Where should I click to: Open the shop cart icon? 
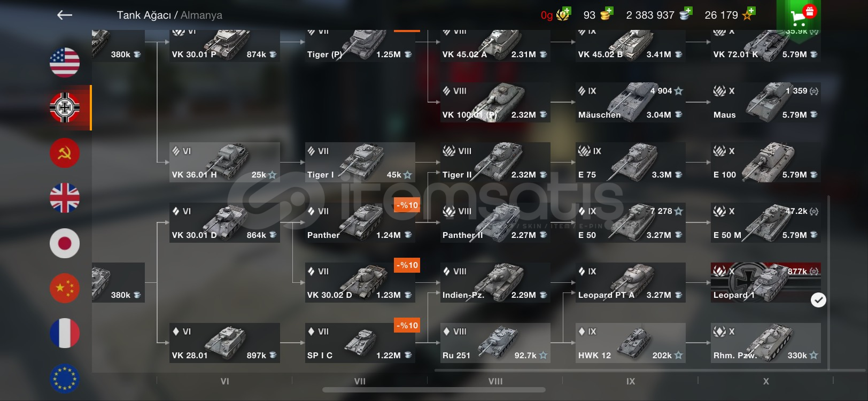click(x=799, y=16)
